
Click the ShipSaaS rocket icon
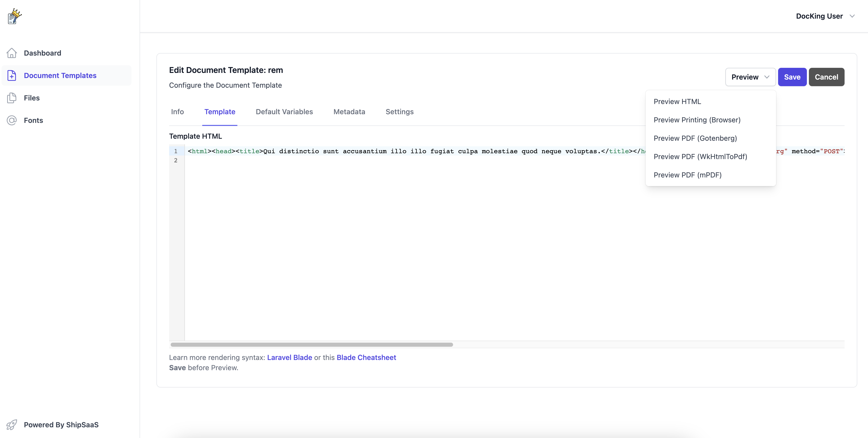(x=12, y=424)
